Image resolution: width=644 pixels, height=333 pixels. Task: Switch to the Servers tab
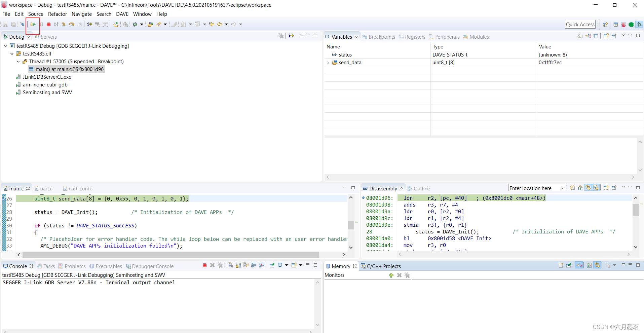coord(46,37)
